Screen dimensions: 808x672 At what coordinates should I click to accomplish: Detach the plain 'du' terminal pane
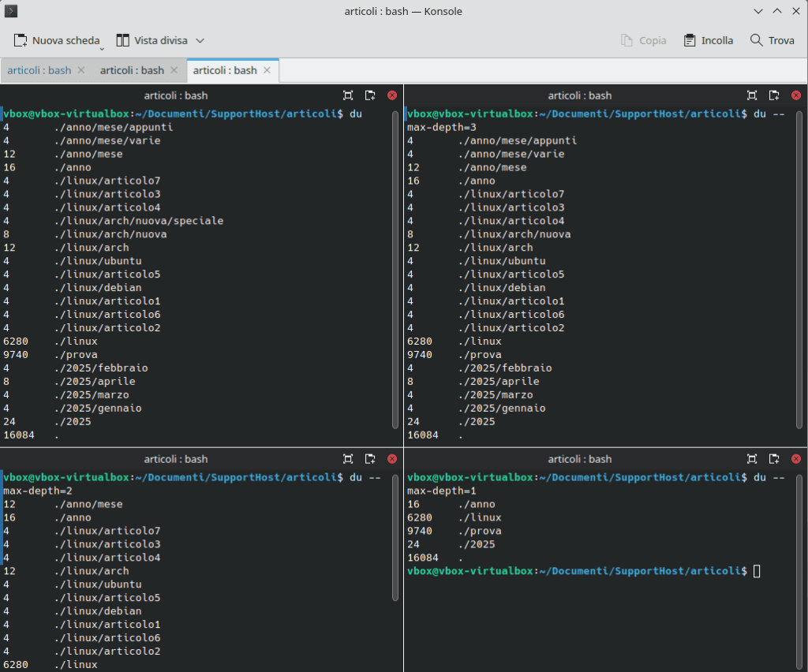tap(370, 95)
